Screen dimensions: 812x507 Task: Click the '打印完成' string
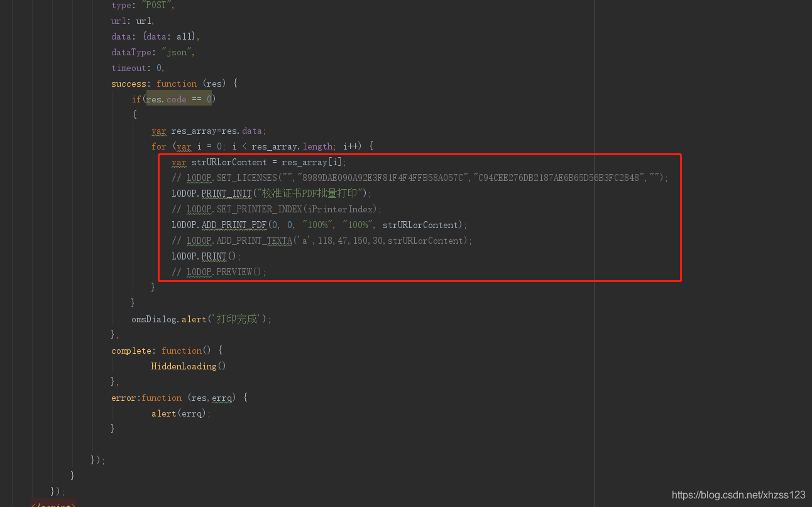pos(236,319)
